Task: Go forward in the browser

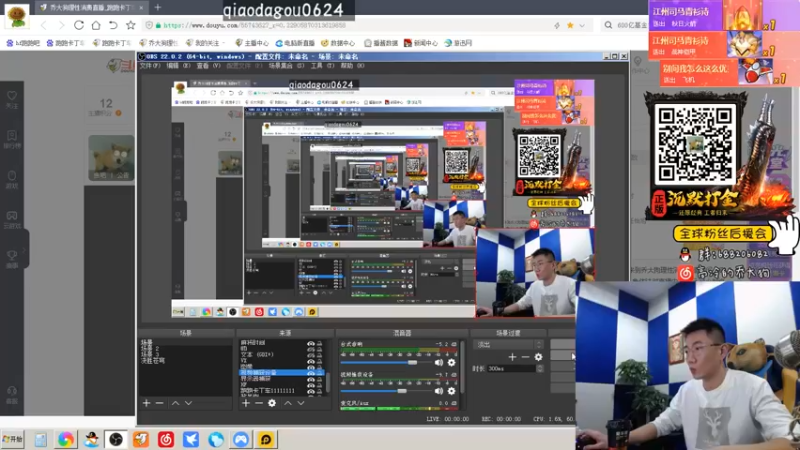Action: (x=61, y=25)
